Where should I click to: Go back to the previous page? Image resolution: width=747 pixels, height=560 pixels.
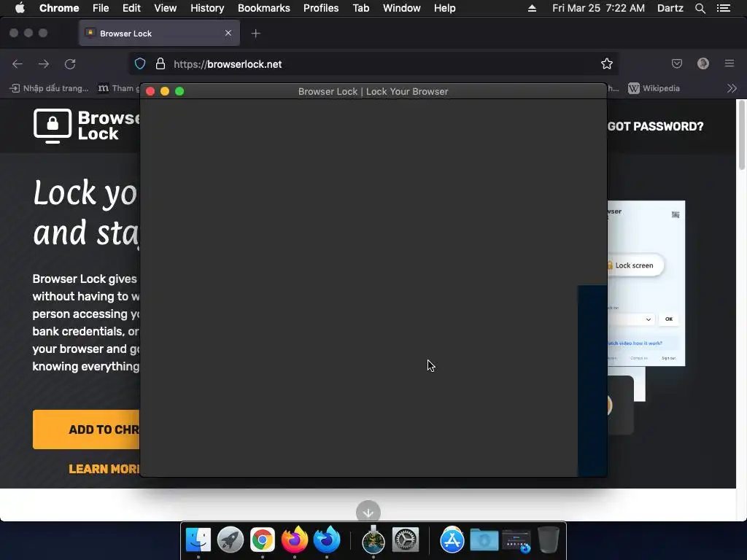click(x=18, y=64)
